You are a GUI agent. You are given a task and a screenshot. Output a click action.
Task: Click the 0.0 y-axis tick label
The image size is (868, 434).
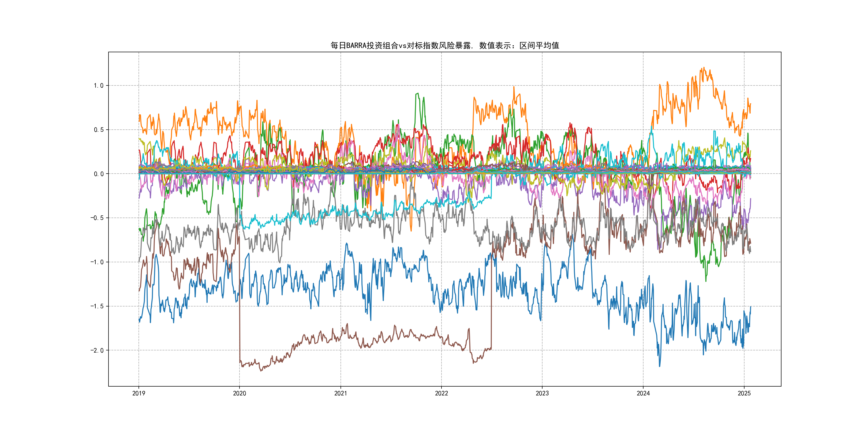[98, 174]
